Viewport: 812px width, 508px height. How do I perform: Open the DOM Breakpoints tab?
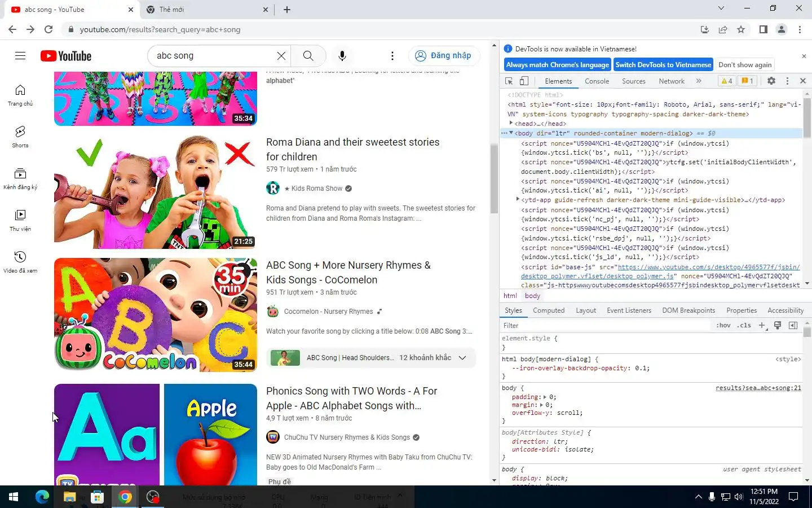click(x=689, y=310)
